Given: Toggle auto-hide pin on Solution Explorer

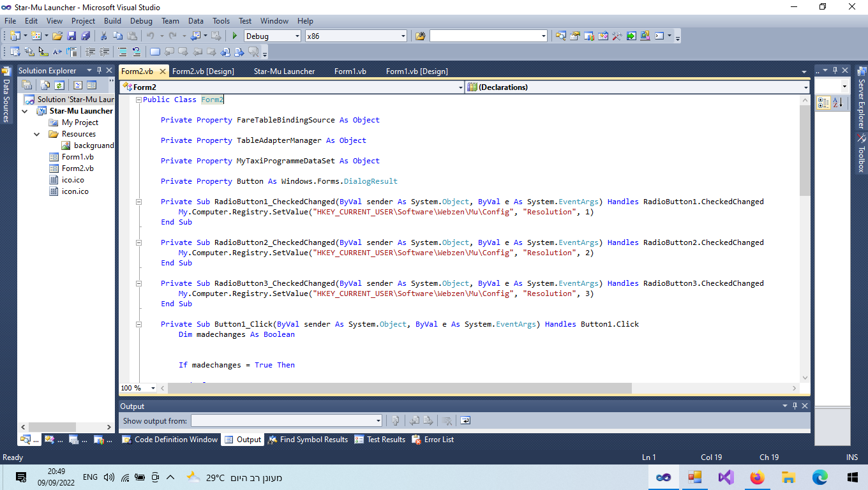Looking at the screenshot, I should click(99, 71).
